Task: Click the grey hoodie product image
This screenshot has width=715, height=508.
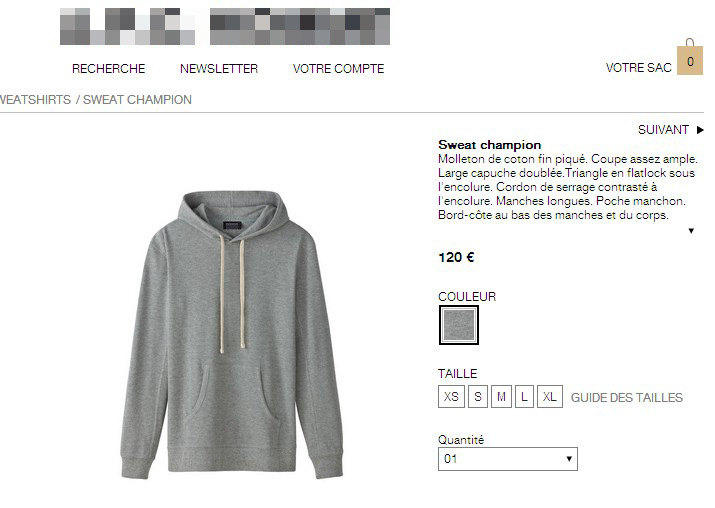Action: 232,335
